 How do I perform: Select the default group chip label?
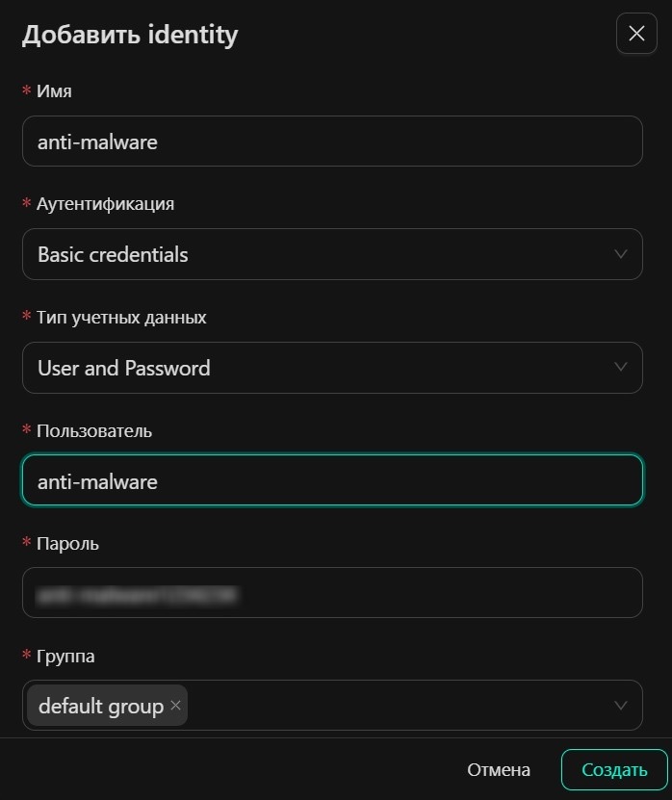coord(101,706)
